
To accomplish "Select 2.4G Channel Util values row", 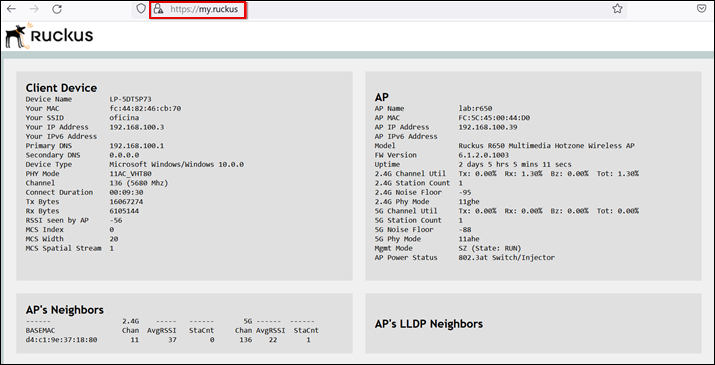I will tap(549, 174).
